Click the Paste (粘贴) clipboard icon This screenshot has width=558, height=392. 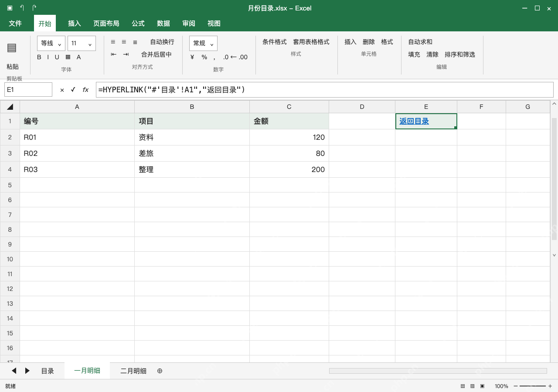pyautogui.click(x=12, y=48)
